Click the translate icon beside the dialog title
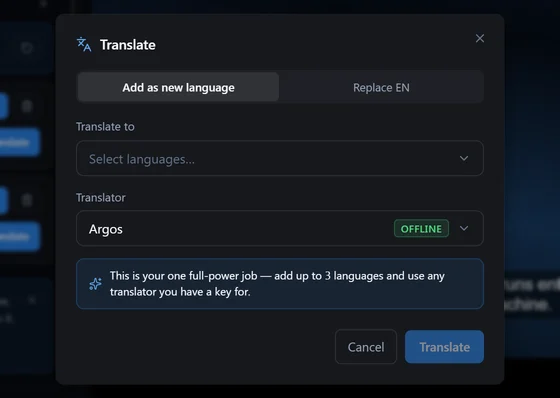The width and height of the screenshot is (560, 398). (84, 45)
